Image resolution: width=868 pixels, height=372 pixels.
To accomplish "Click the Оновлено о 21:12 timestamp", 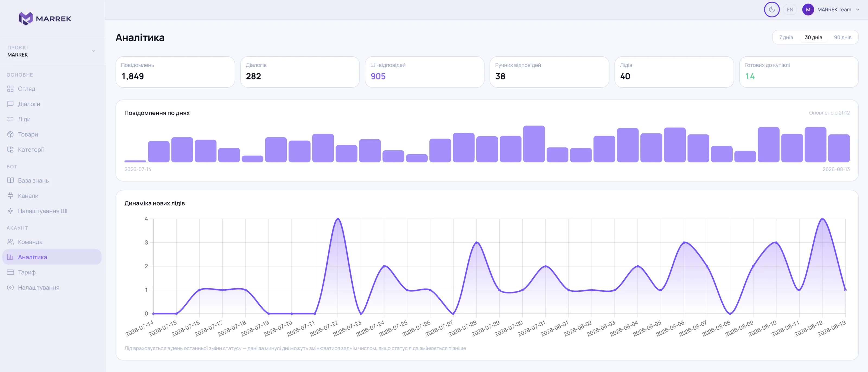I will coord(829,113).
